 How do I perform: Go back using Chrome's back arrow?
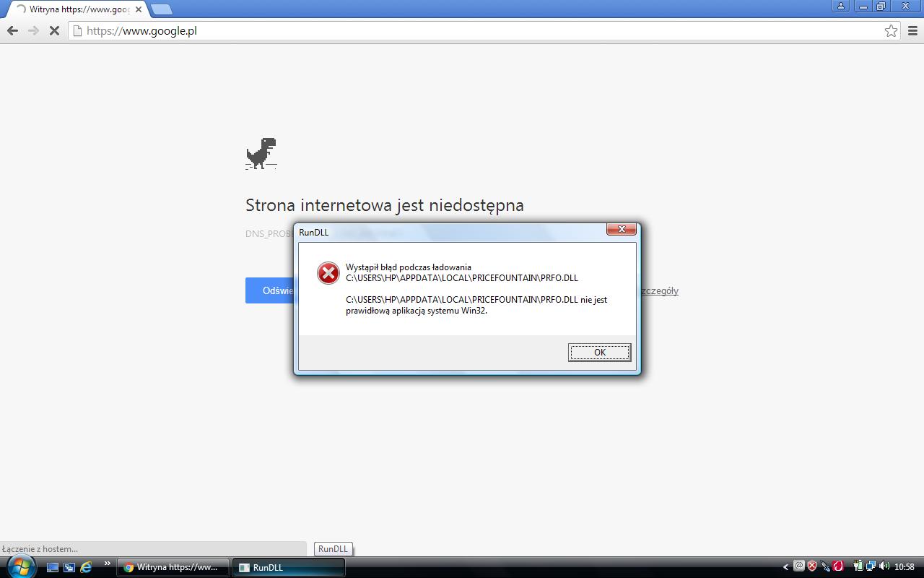click(x=12, y=30)
